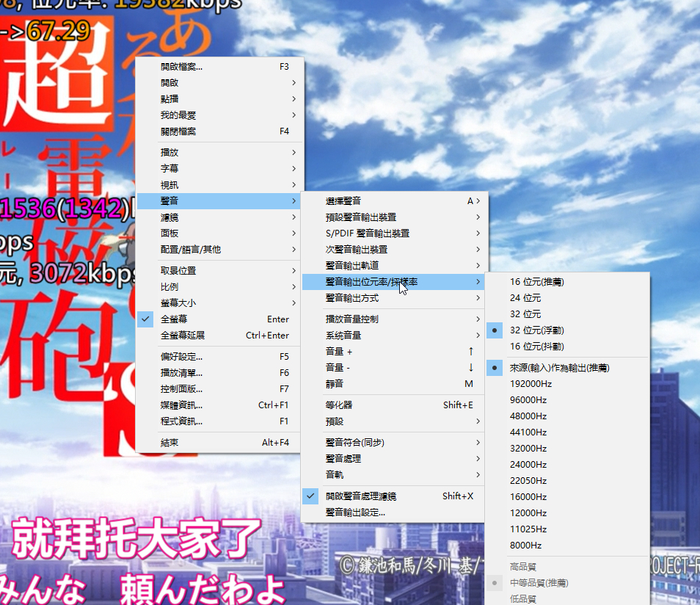Open the 字幕 submenu
This screenshot has width=700, height=605.
pyautogui.click(x=219, y=168)
